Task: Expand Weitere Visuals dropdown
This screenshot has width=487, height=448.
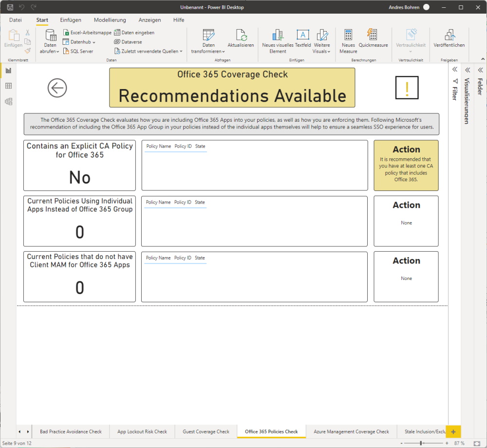Action: (x=322, y=41)
